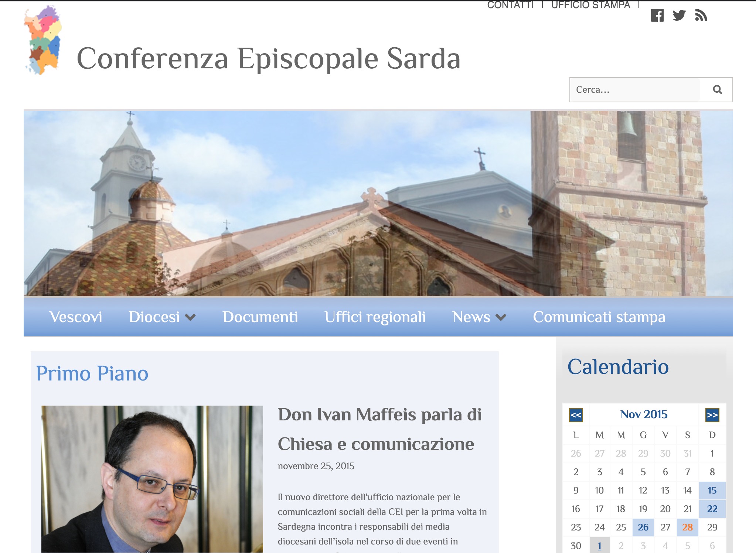Go to previous month in calendar

pyautogui.click(x=576, y=415)
